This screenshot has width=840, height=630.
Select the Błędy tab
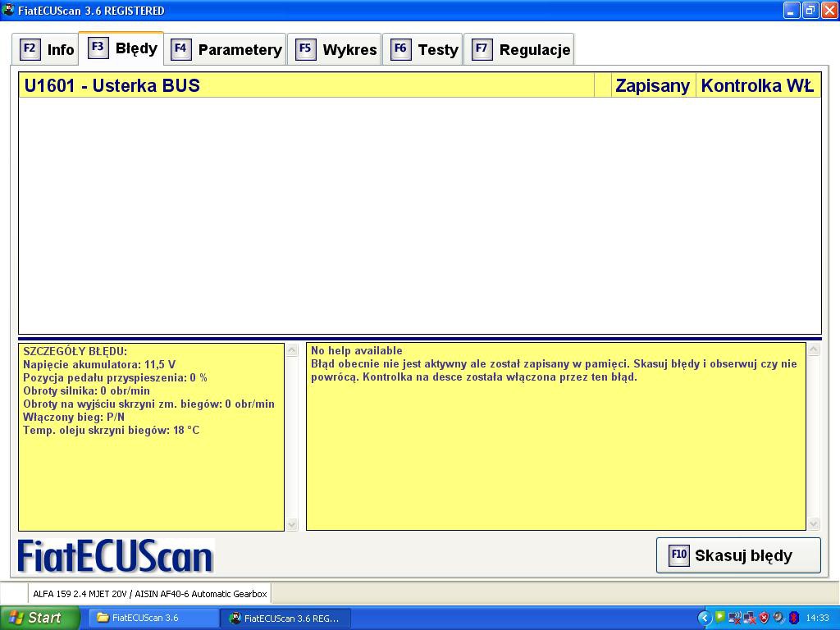click(121, 48)
